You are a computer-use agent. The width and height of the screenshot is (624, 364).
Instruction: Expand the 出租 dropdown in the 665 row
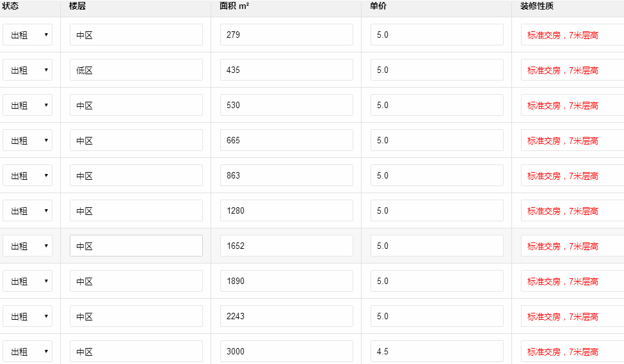tap(28, 141)
